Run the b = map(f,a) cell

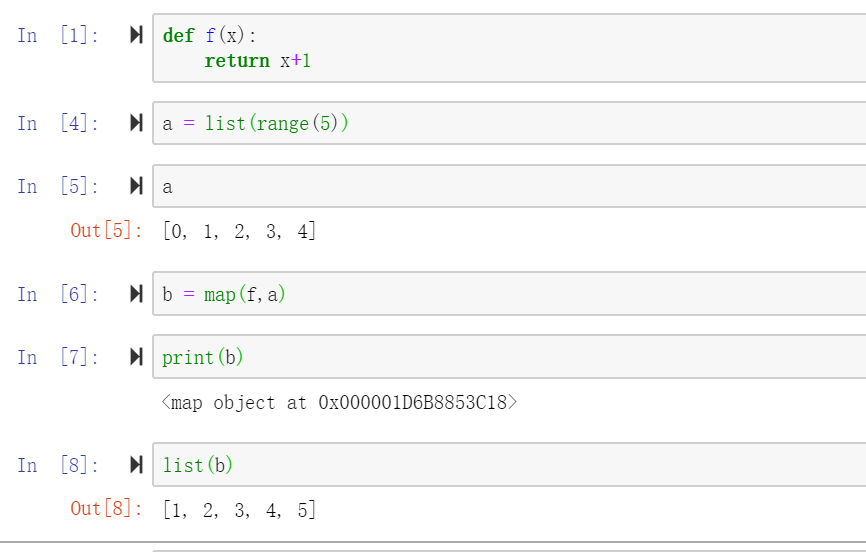coord(136,293)
